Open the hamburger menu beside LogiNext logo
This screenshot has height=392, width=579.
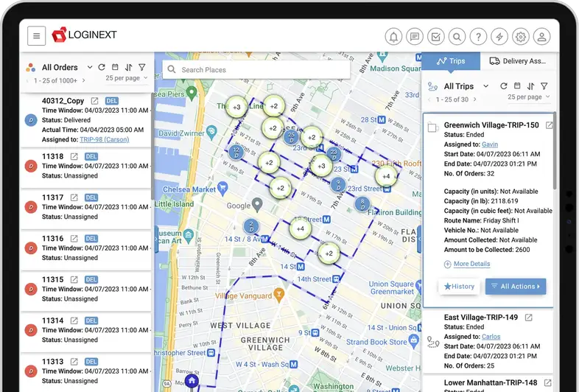coord(37,36)
